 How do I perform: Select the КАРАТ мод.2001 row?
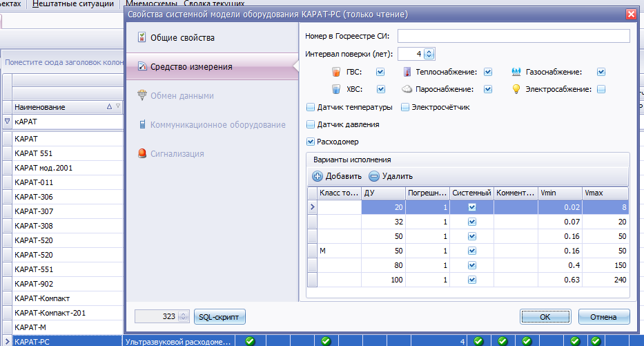click(68, 168)
